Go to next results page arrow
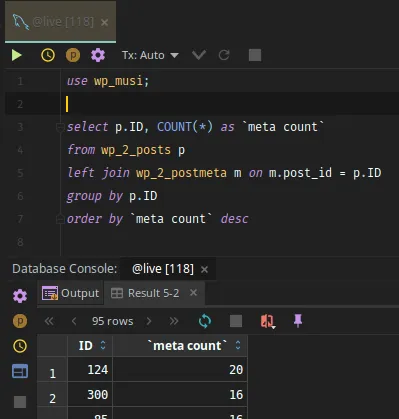The image size is (399, 419). [x=149, y=321]
